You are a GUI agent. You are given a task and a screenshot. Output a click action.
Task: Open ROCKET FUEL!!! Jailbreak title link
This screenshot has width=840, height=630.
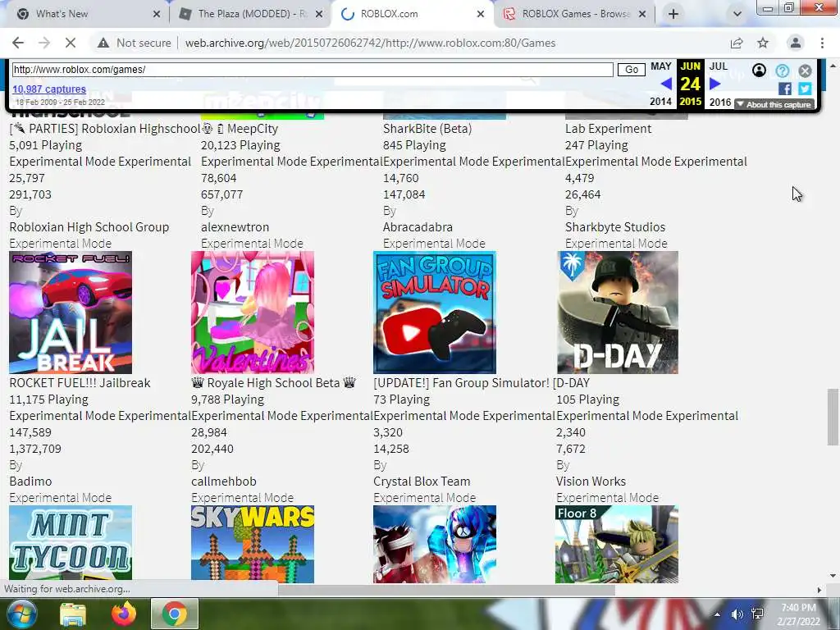pyautogui.click(x=80, y=383)
